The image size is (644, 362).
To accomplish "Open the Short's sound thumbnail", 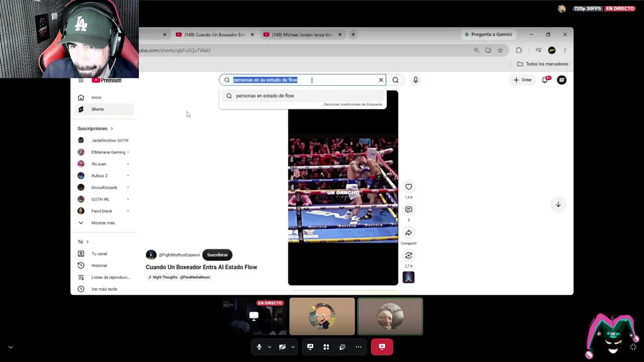I will click(409, 277).
